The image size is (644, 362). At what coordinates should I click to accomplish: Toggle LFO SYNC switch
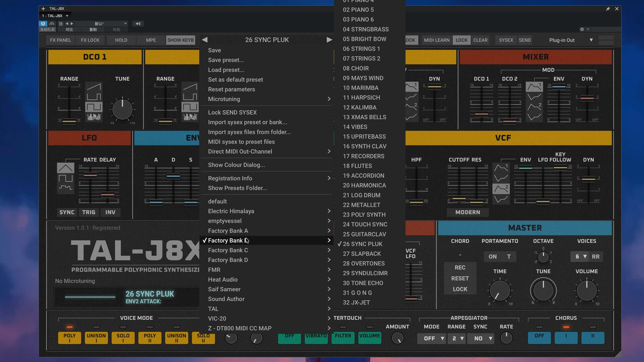click(67, 212)
